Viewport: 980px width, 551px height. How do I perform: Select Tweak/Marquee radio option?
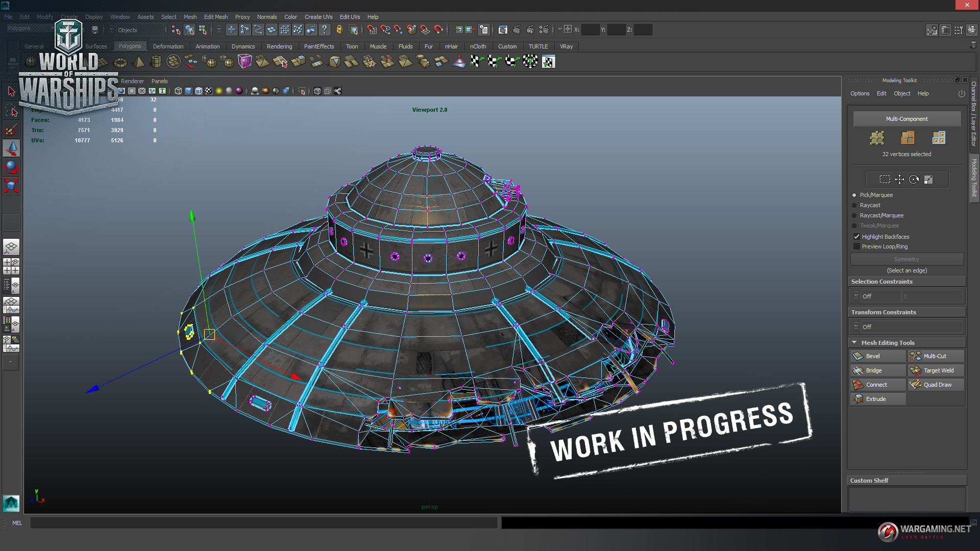[854, 226]
